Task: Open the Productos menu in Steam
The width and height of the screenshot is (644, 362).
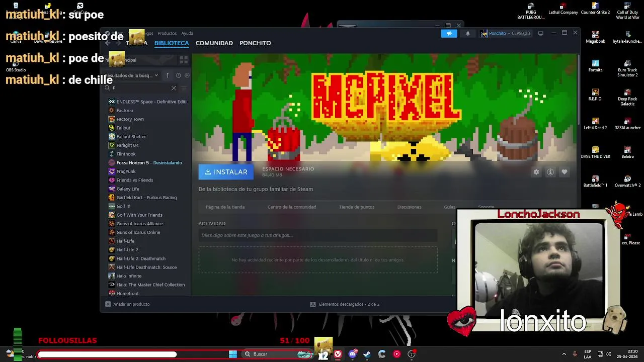Action: pos(167,33)
